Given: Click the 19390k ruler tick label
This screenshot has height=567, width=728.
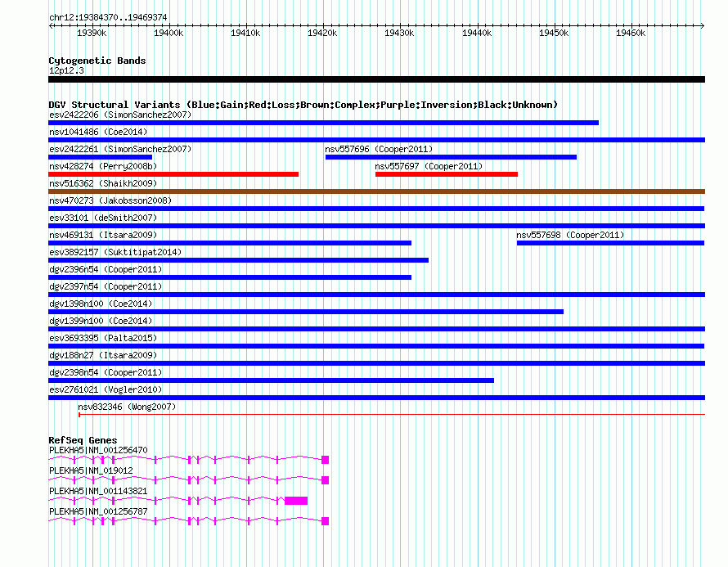Looking at the screenshot, I should tap(92, 33).
